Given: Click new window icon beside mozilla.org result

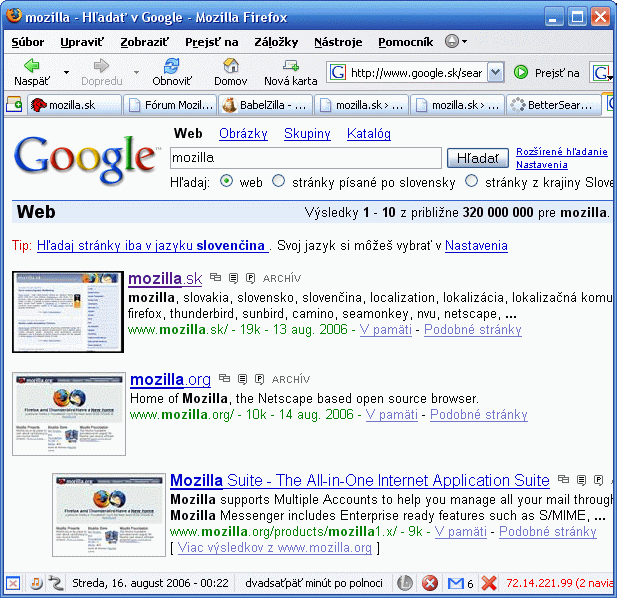Looking at the screenshot, I should pyautogui.click(x=224, y=378).
